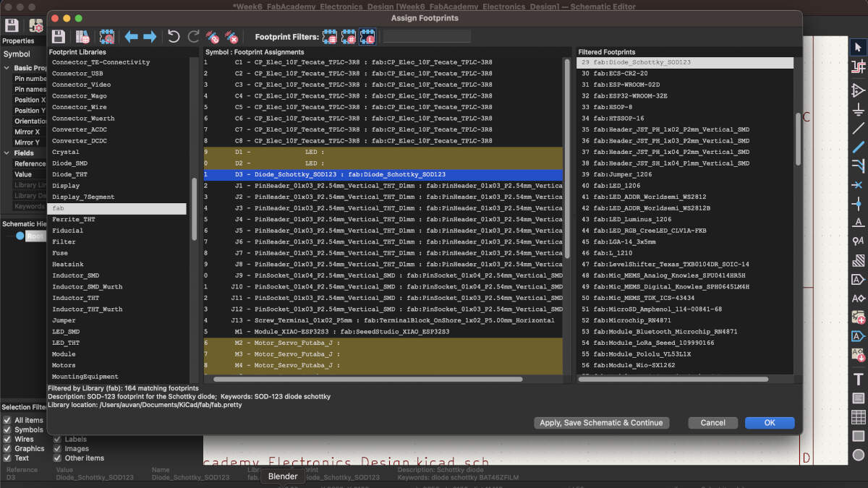
Task: Select the Draw Wire tool in right toolbar
Action: point(859,128)
